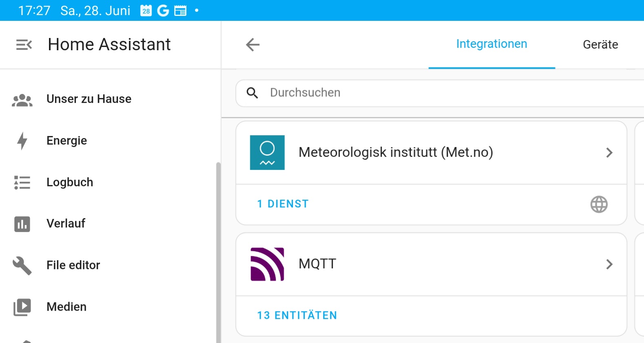
Task: Go back using the arrow icon
Action: tap(253, 45)
